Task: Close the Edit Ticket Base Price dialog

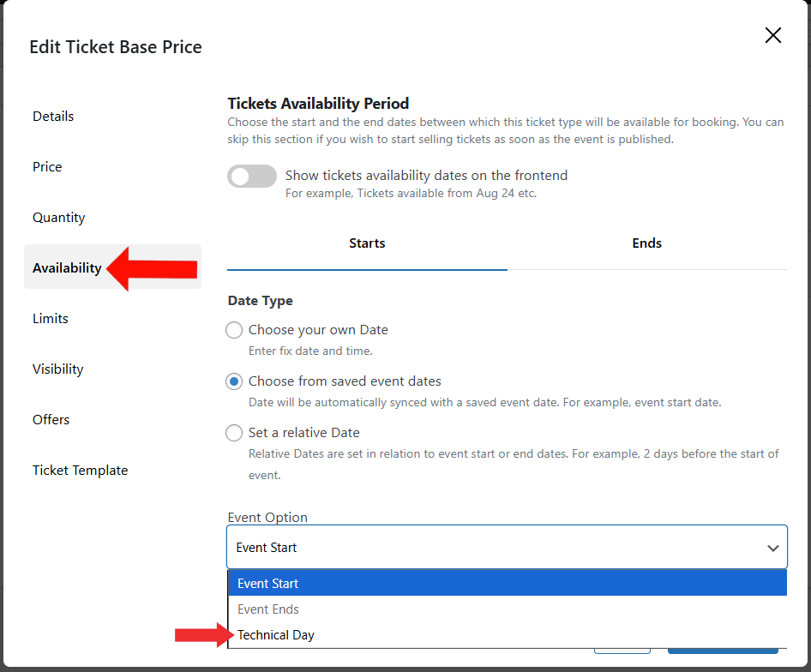Action: (772, 35)
